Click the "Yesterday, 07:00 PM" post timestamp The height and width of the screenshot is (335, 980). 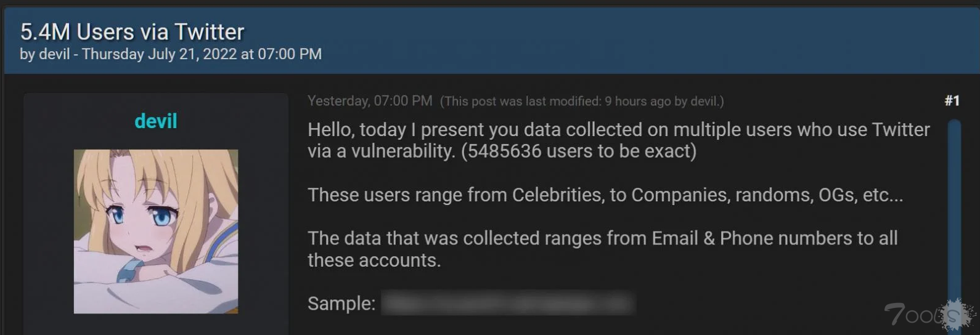click(x=370, y=101)
